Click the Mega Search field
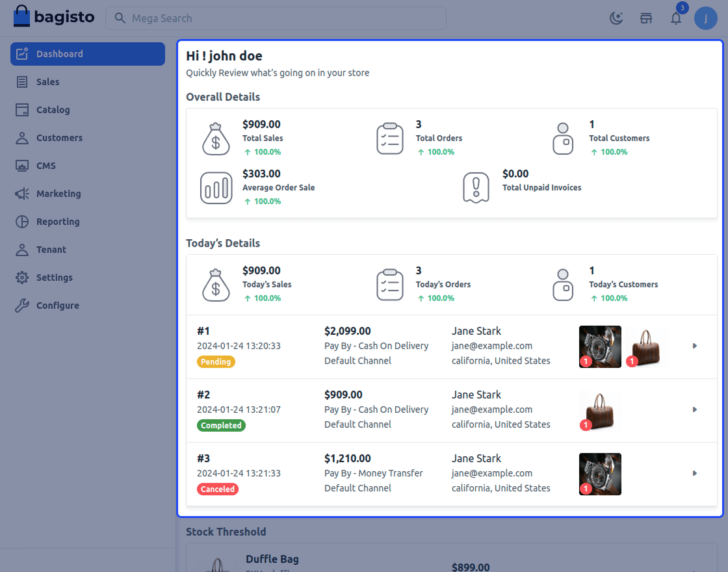 pyautogui.click(x=276, y=18)
